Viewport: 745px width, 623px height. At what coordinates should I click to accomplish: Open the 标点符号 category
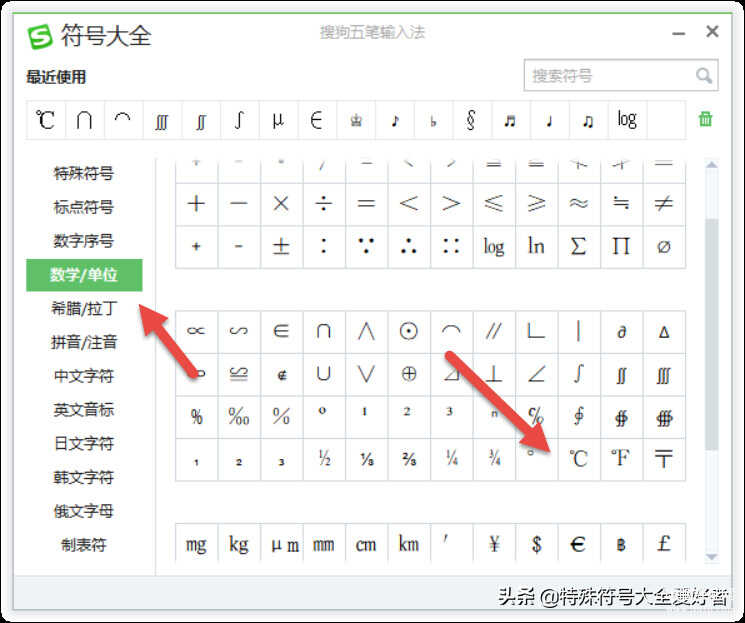pos(84,207)
